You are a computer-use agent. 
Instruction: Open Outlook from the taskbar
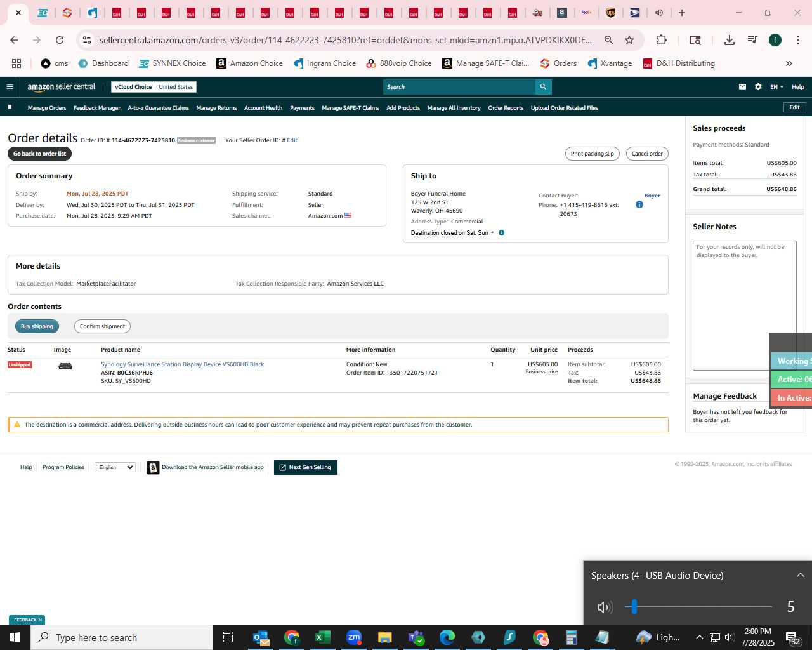[261, 637]
